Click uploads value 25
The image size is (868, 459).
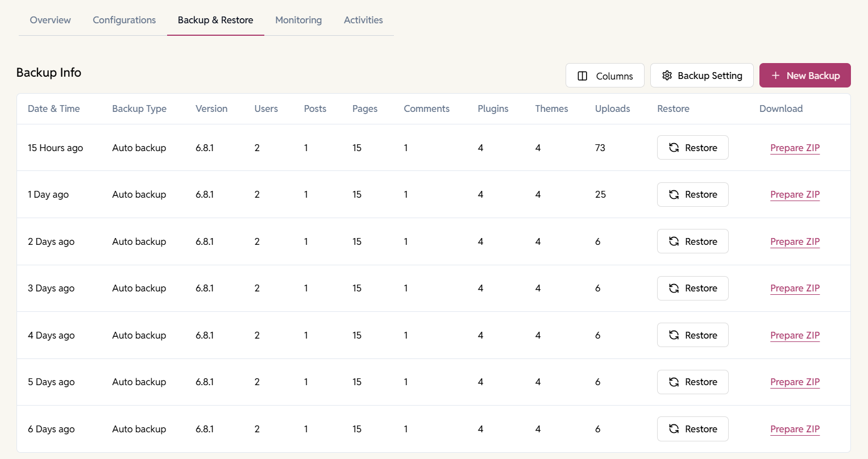pyautogui.click(x=600, y=194)
